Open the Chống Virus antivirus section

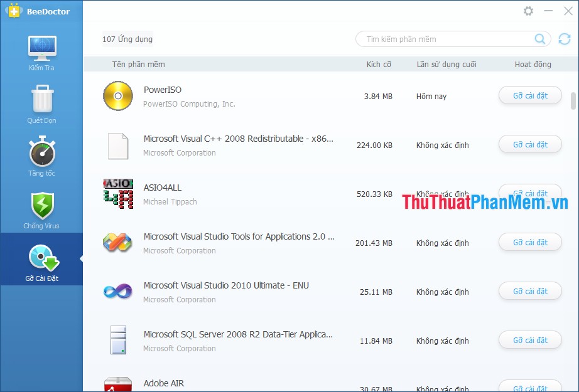tap(41, 209)
